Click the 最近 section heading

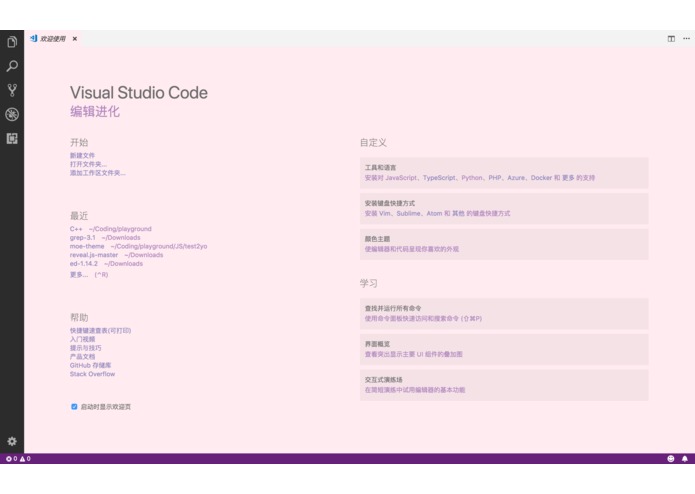click(79, 216)
